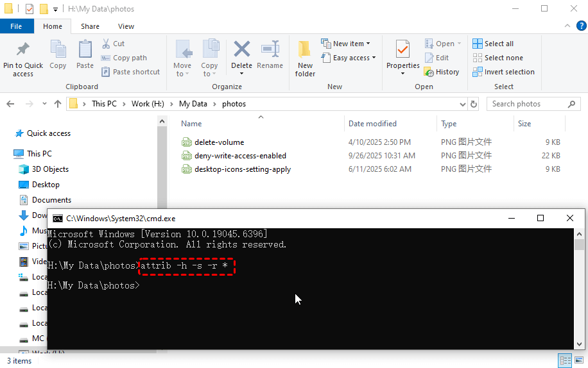
Task: Switch to the View ribbon tab
Action: (126, 26)
